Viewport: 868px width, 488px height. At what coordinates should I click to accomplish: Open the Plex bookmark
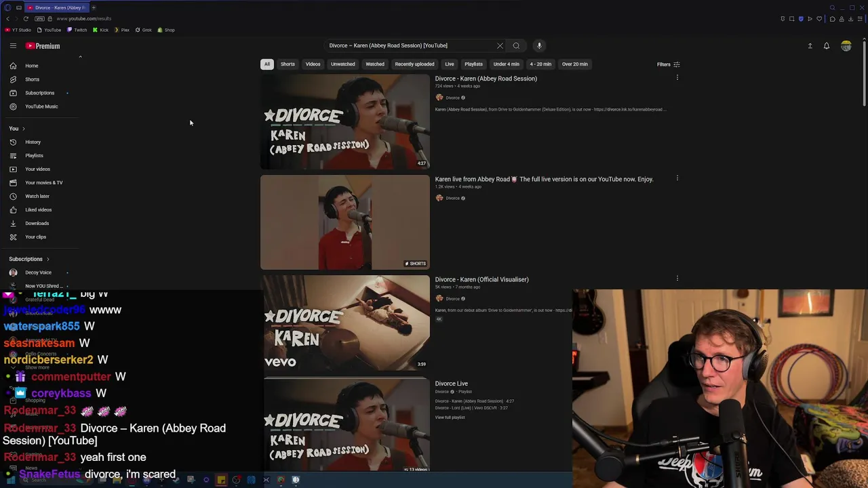pyautogui.click(x=121, y=30)
